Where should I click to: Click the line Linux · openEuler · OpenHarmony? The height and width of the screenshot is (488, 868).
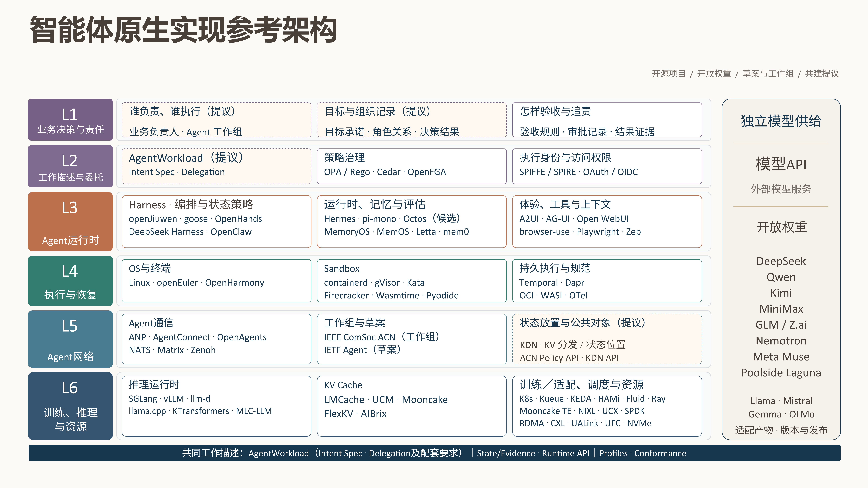(196, 283)
